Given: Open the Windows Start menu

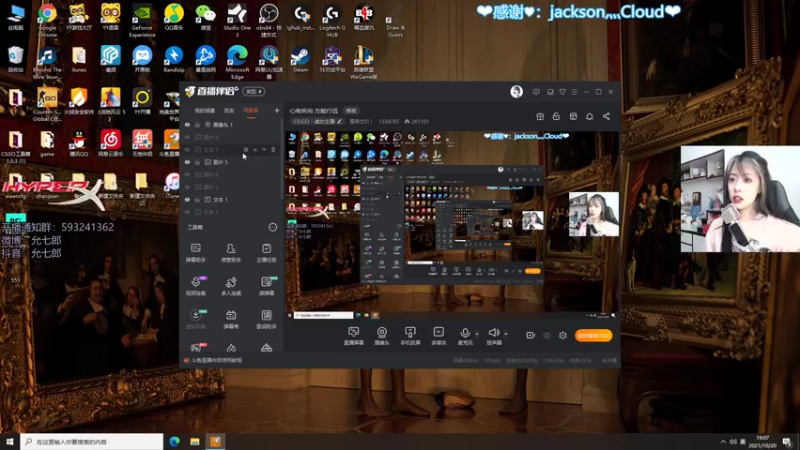Looking at the screenshot, I should 10,441.
